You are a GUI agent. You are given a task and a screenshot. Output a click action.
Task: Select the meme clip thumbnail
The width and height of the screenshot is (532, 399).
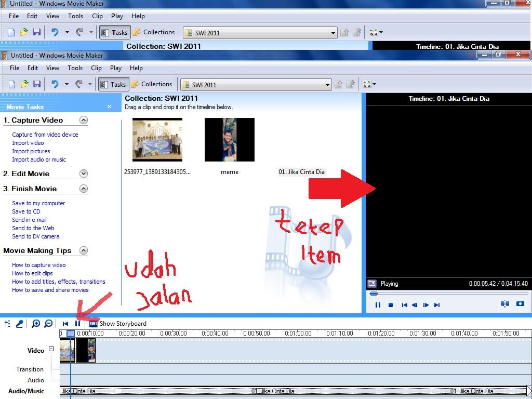(229, 139)
